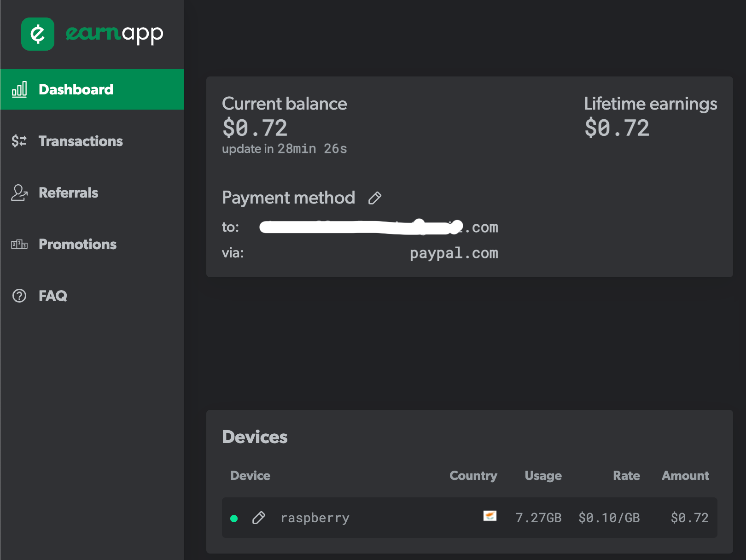Open the Referrals page
The height and width of the screenshot is (560, 746).
click(68, 193)
